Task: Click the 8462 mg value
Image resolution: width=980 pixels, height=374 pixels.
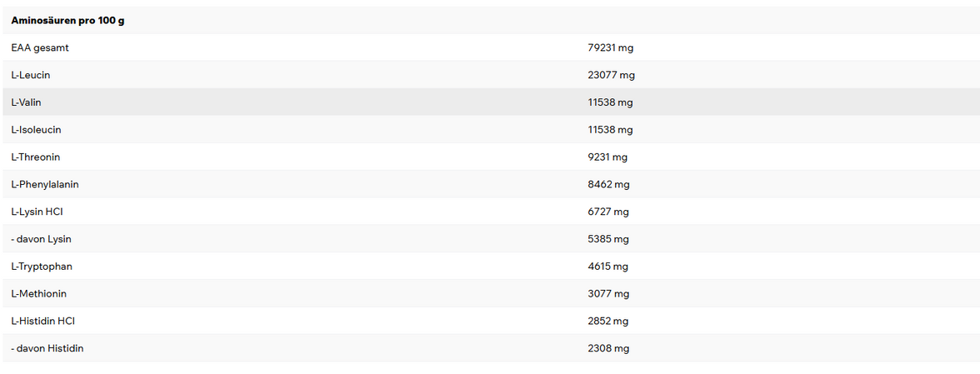Action: point(608,184)
